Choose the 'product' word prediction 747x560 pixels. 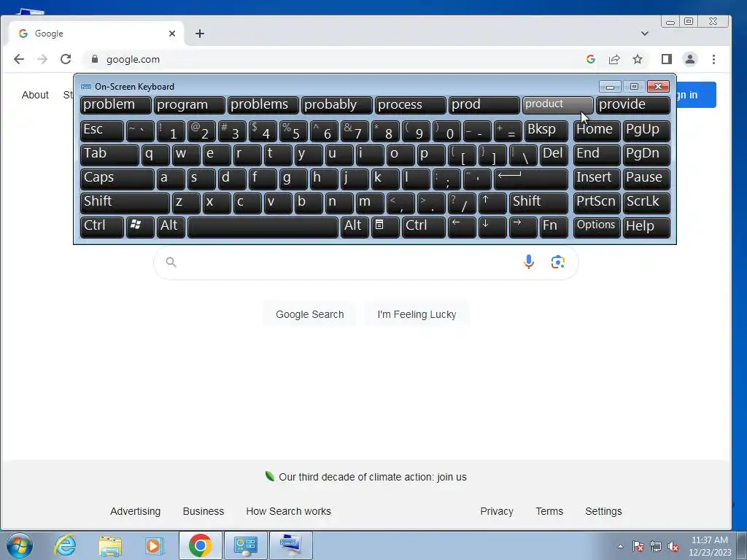pyautogui.click(x=558, y=105)
